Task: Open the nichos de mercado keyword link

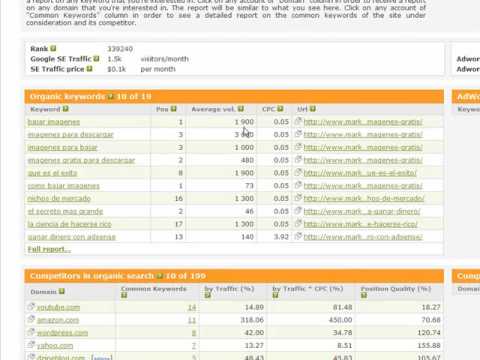Action: [59, 198]
